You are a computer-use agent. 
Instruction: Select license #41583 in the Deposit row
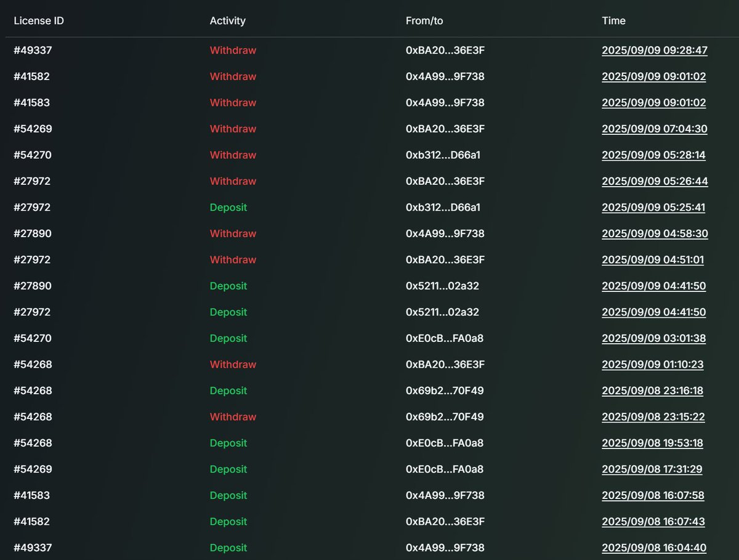click(x=31, y=495)
